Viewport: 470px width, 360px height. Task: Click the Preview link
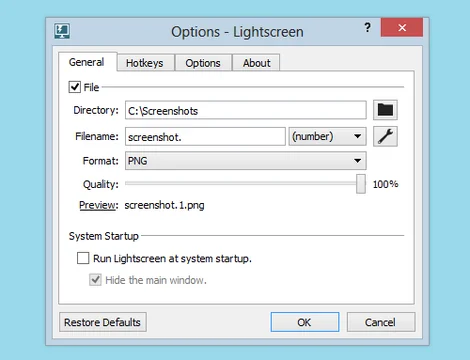[x=98, y=205]
